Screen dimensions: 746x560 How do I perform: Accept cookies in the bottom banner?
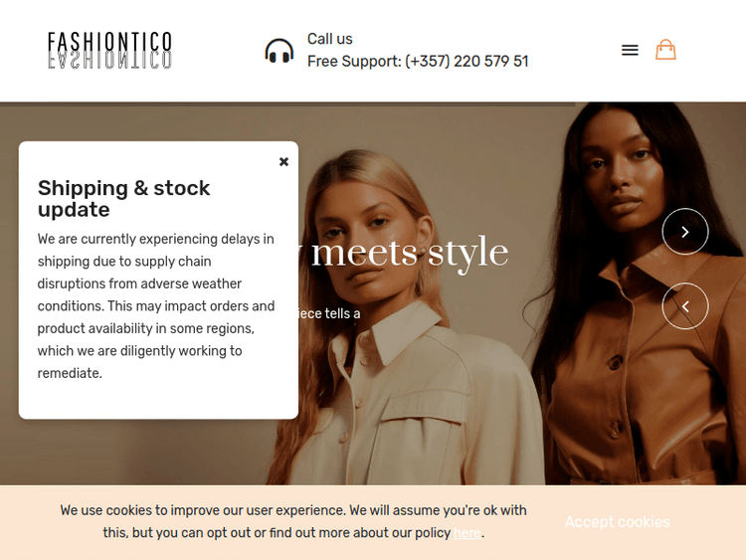[x=617, y=522]
